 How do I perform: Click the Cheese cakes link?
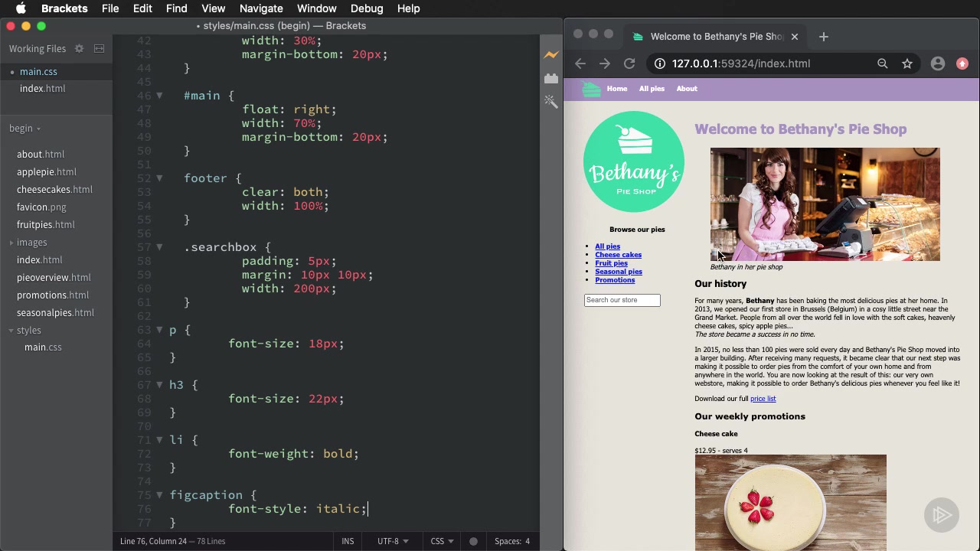pyautogui.click(x=618, y=255)
